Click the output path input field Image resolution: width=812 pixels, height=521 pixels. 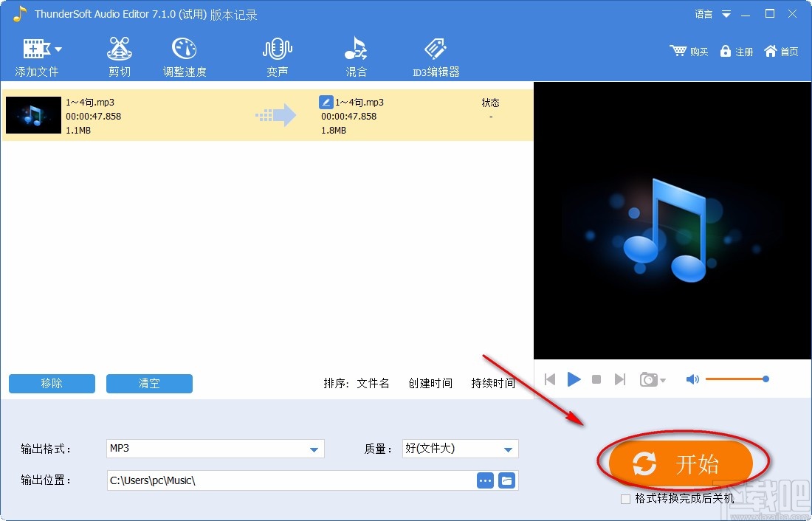pos(288,480)
